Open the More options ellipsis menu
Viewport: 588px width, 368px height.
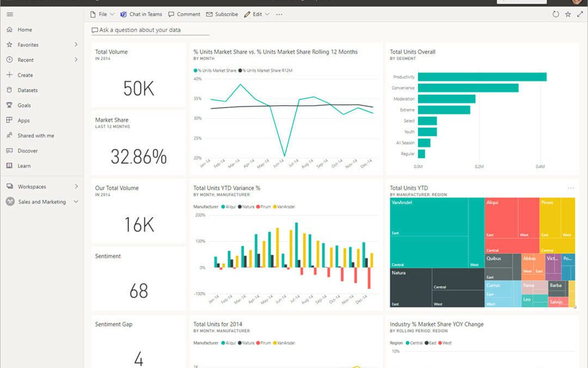coord(279,15)
